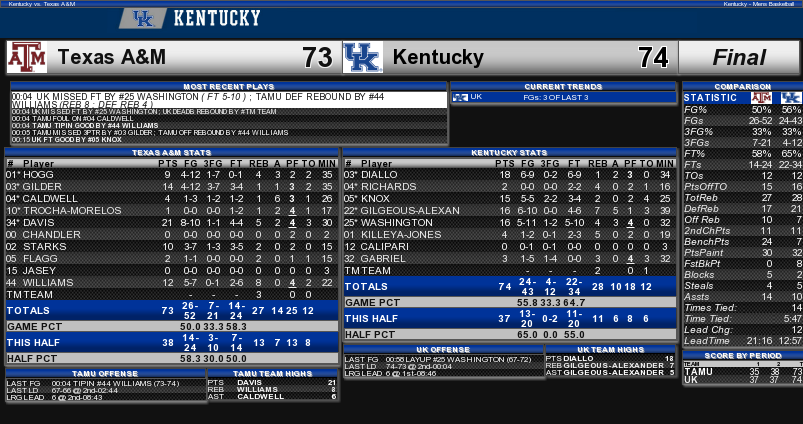
Task: Click the TAMU Offense panel header
Action: (105, 374)
